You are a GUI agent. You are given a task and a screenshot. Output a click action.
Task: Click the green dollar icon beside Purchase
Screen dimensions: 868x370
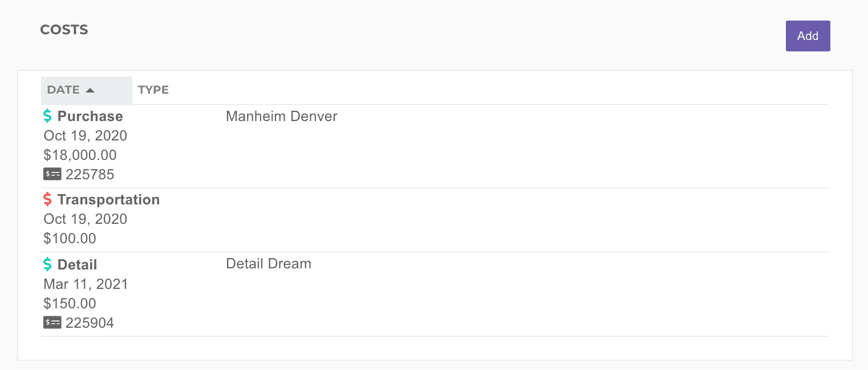[x=48, y=116]
